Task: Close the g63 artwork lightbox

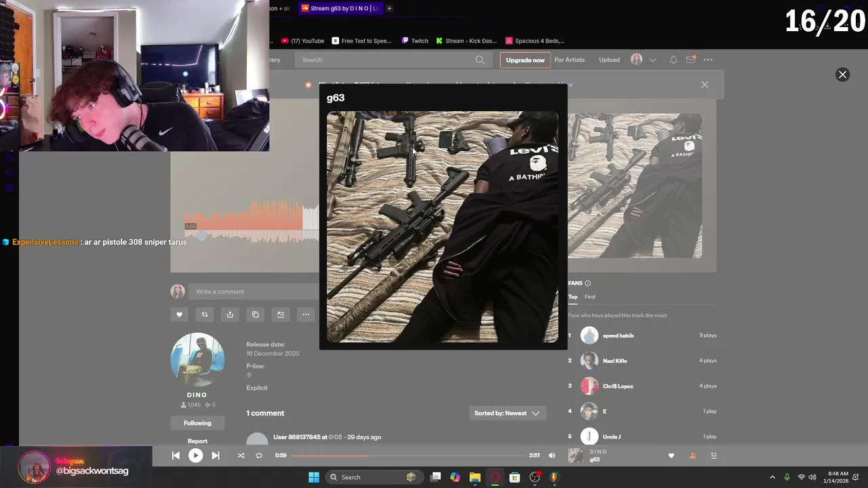Action: (842, 75)
